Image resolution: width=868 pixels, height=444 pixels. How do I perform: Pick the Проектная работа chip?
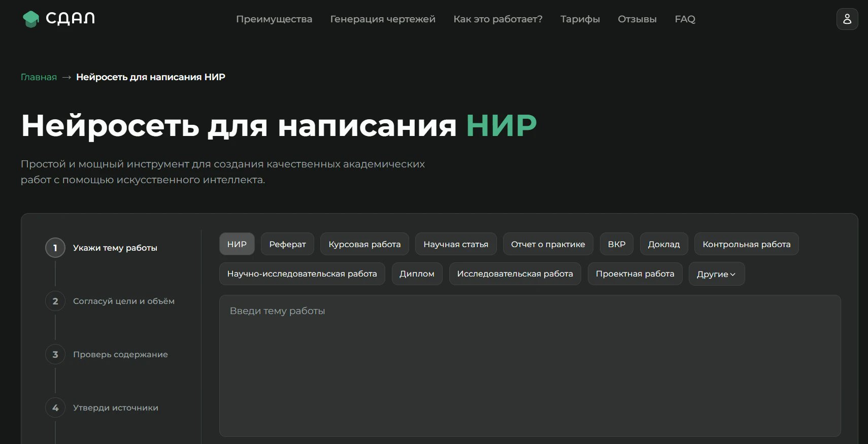tap(635, 274)
